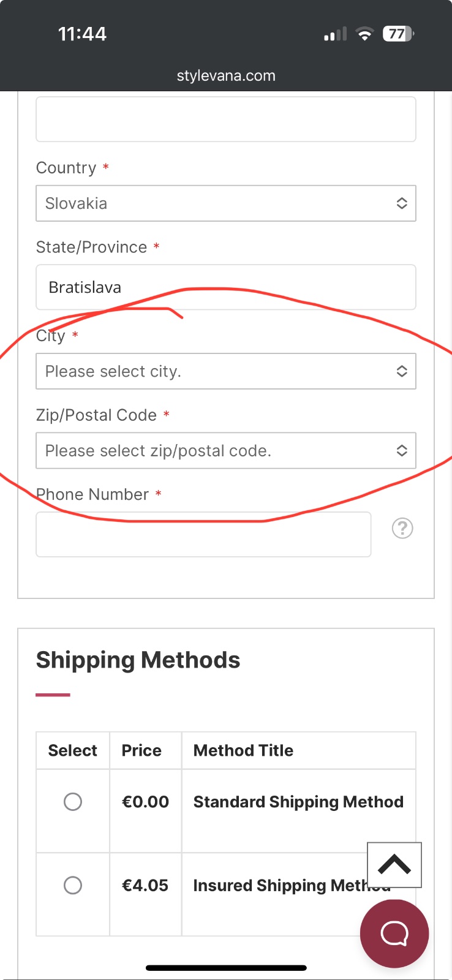Tap the scroll-to-top arrow button

tap(394, 864)
